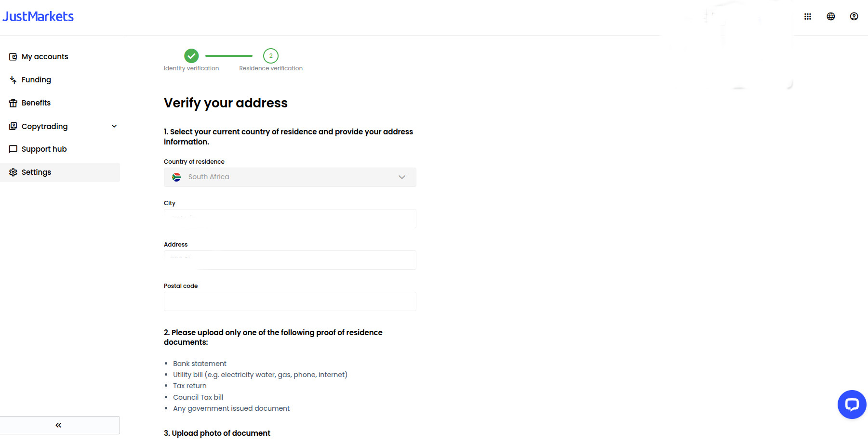
Task: Click the green Identity verification checkmark
Action: (x=191, y=56)
